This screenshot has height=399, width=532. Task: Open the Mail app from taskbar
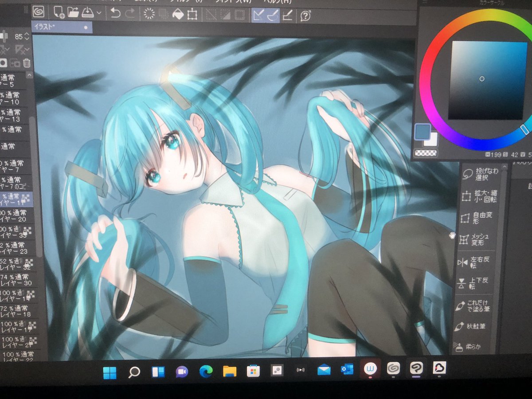tap(324, 369)
